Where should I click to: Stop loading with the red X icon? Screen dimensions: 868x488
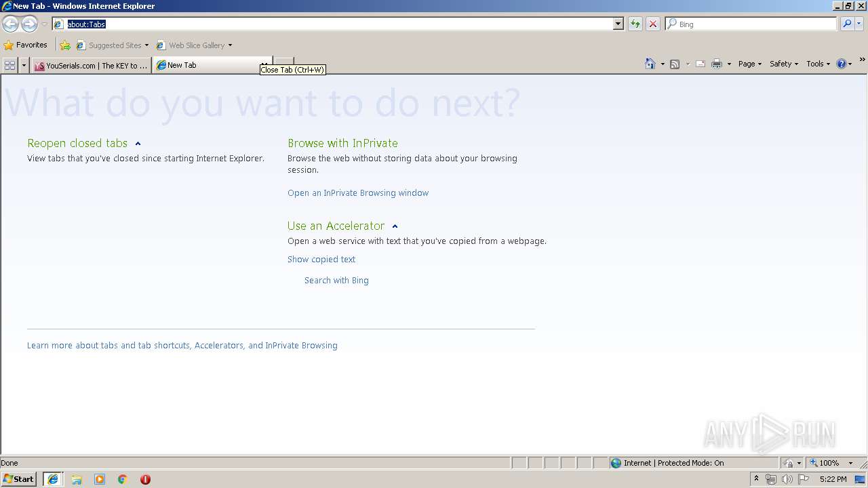pos(652,24)
